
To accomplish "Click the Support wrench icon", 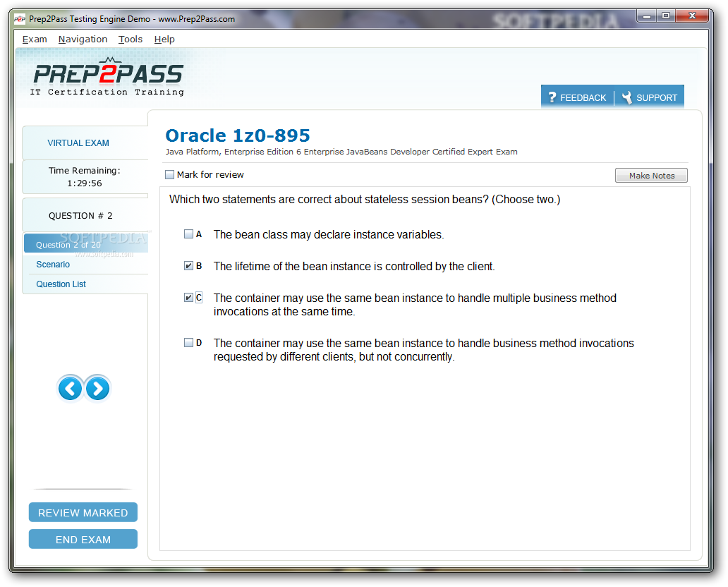I will pyautogui.click(x=627, y=97).
